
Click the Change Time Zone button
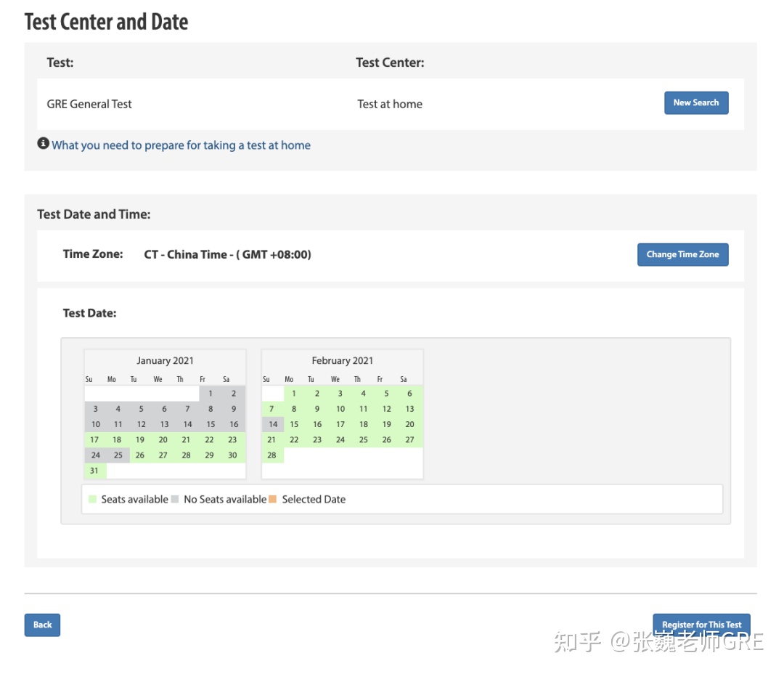click(x=682, y=255)
